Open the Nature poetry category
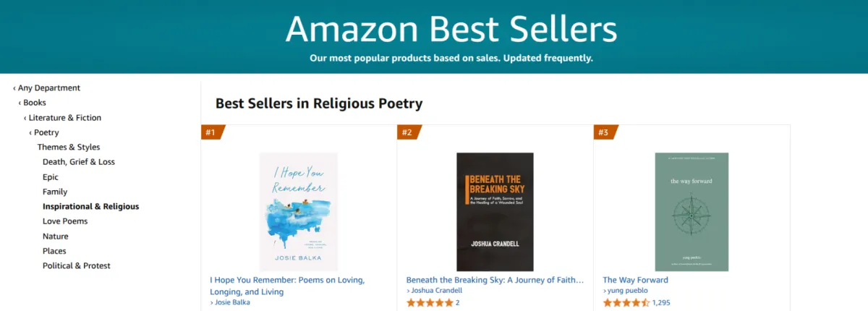868x311 pixels. [x=56, y=237]
